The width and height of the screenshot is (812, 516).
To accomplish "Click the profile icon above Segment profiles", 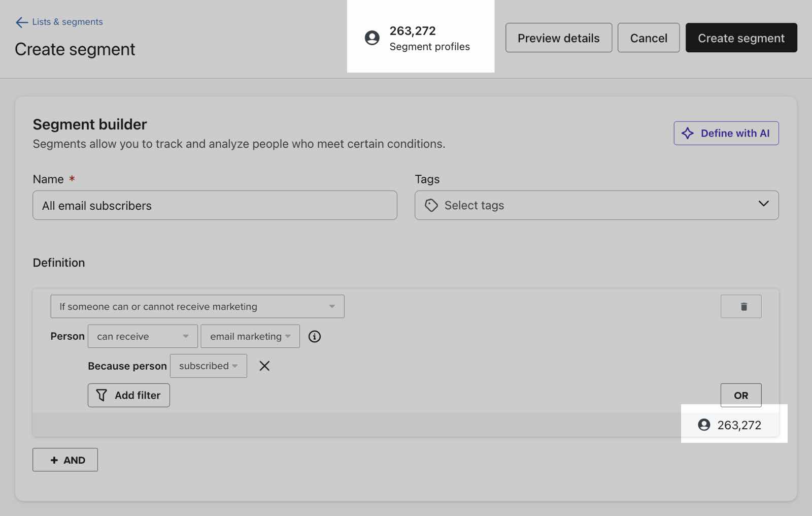I will coord(372,38).
